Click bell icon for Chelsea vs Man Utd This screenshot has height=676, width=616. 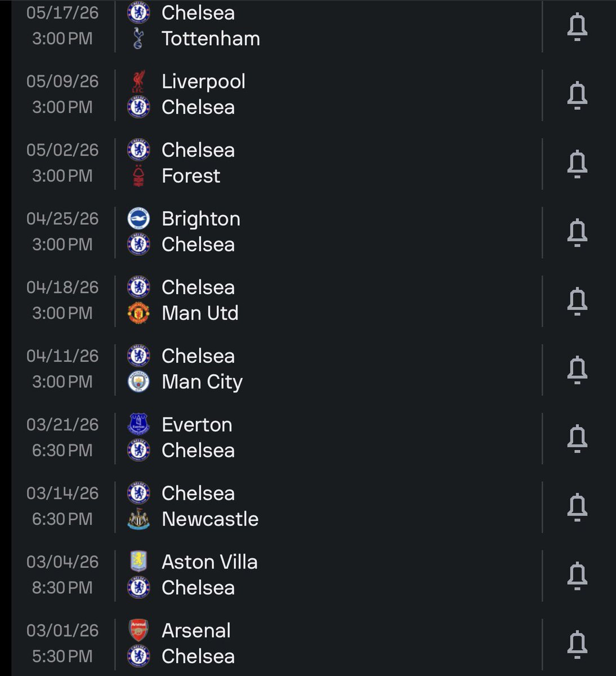(577, 301)
